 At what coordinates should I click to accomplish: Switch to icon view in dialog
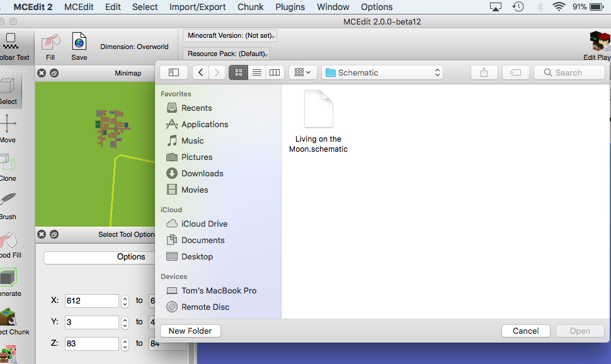(239, 72)
